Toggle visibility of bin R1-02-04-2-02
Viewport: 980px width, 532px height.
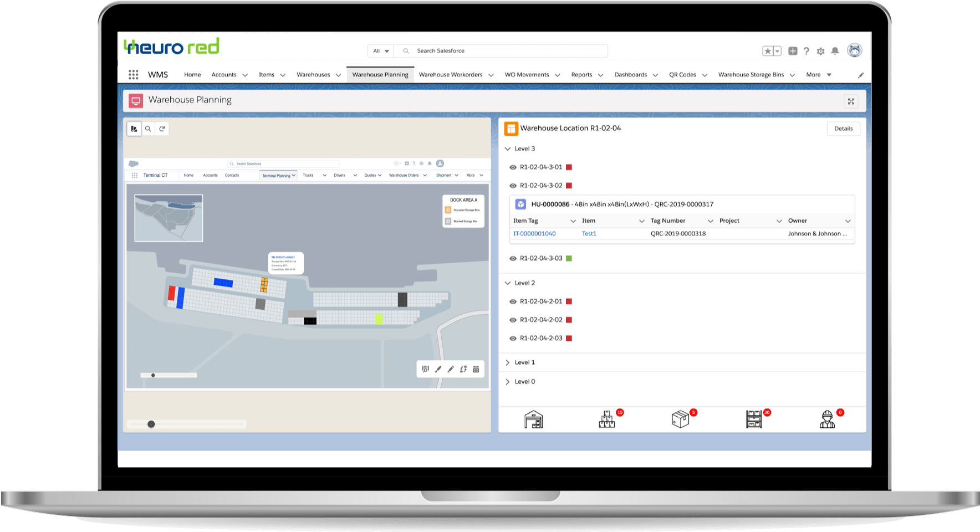tap(512, 320)
